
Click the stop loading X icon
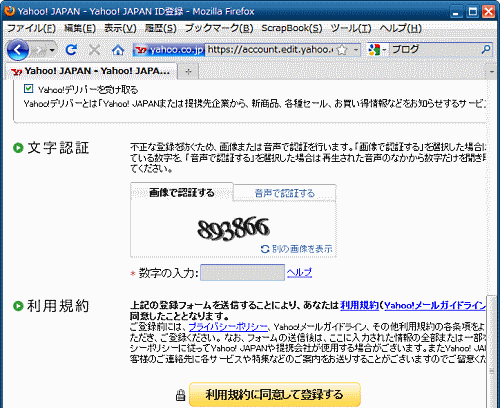(94, 50)
